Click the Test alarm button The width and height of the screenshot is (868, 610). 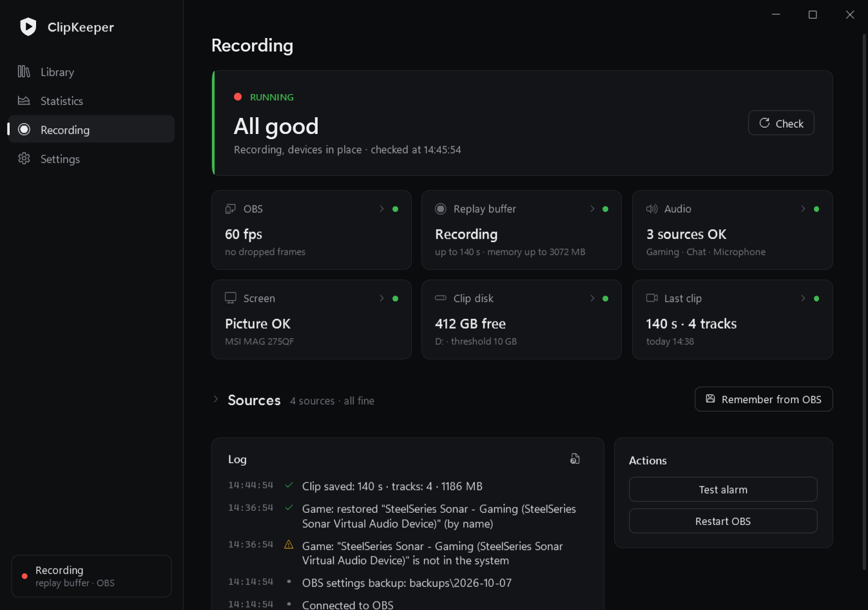coord(723,489)
